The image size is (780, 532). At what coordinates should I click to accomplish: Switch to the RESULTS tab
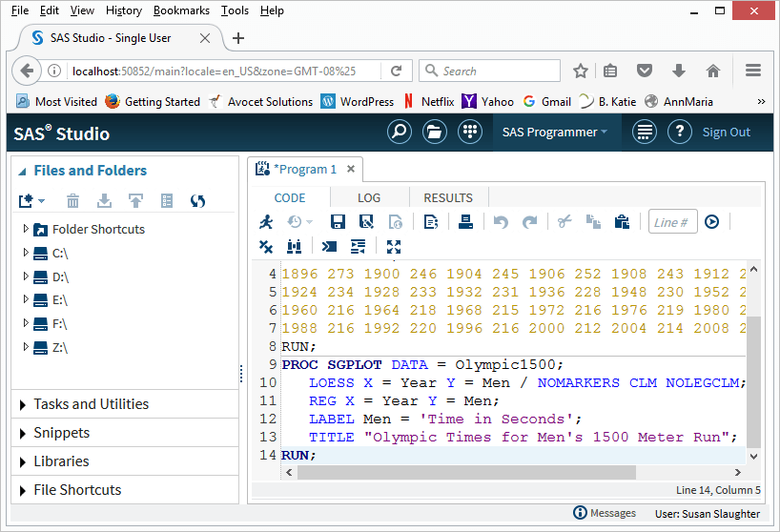point(448,198)
